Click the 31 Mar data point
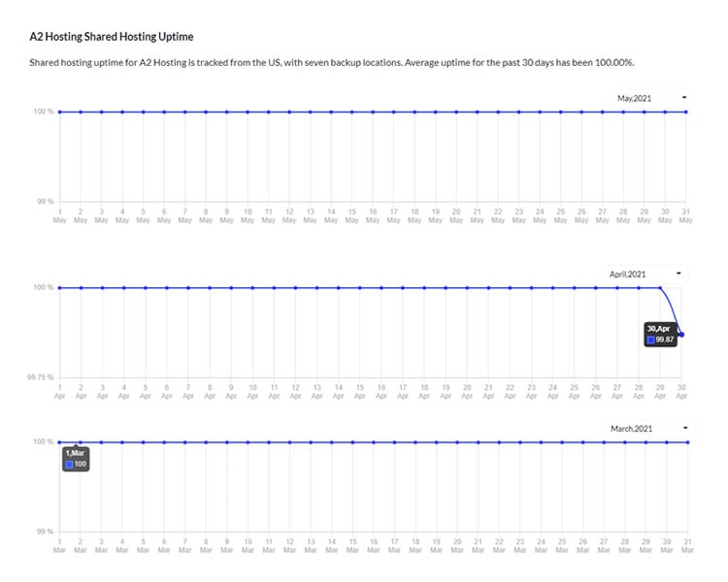This screenshot has height=582, width=728. [687, 442]
